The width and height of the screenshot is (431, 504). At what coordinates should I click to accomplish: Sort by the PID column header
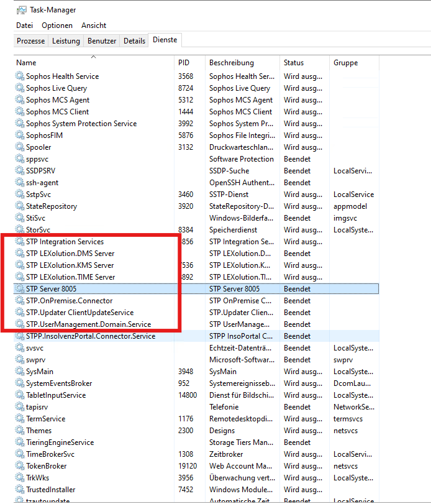point(190,63)
